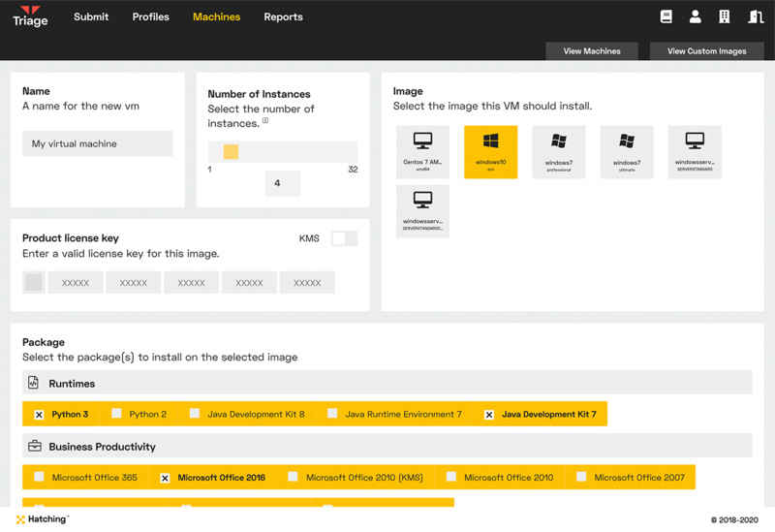Click the View Machines button

point(592,51)
